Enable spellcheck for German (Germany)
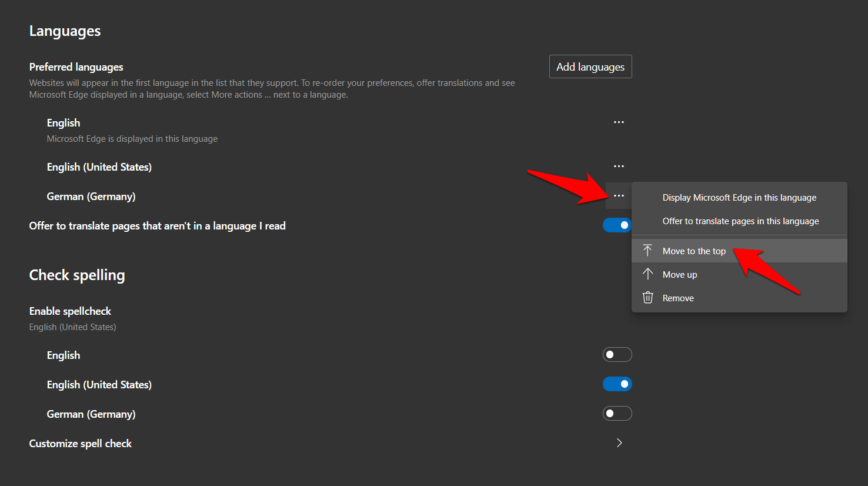Viewport: 868px width, 486px height. (x=617, y=414)
